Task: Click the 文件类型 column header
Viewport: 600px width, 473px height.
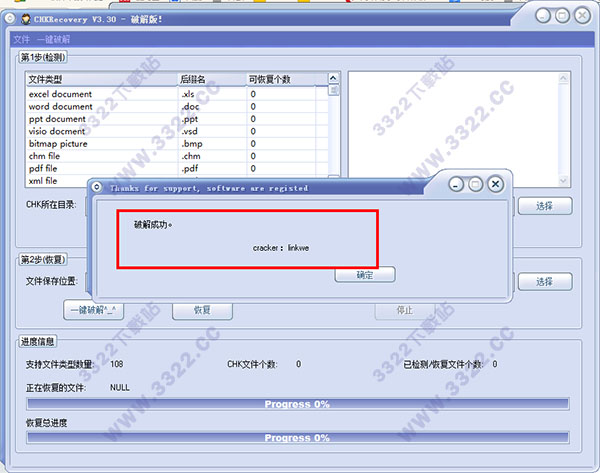Action: (101, 79)
